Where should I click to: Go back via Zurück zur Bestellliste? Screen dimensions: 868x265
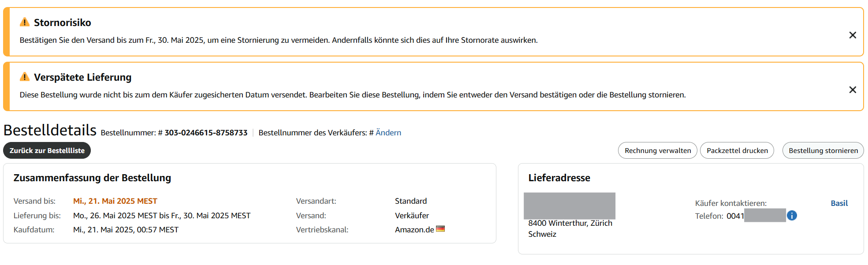[47, 150]
